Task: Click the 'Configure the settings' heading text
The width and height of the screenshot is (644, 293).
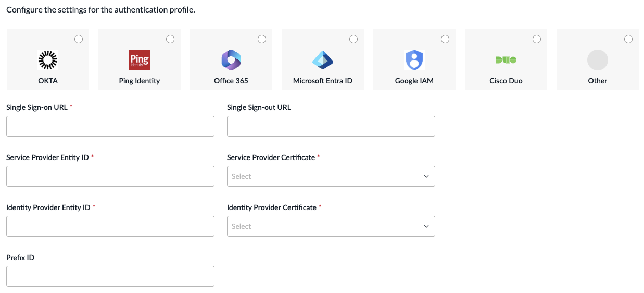Action: [100, 10]
